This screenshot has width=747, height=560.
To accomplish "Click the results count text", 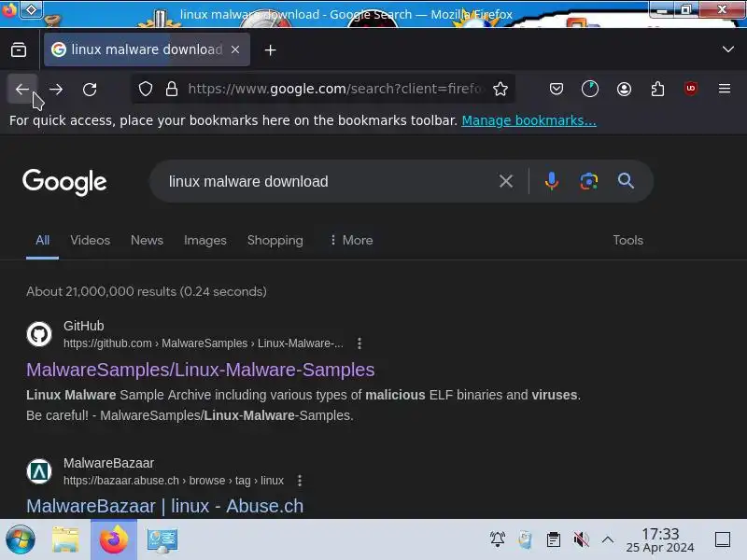I will (147, 291).
